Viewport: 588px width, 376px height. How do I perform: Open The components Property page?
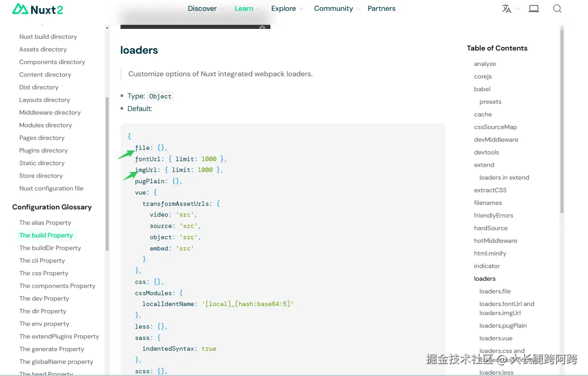[57, 286]
